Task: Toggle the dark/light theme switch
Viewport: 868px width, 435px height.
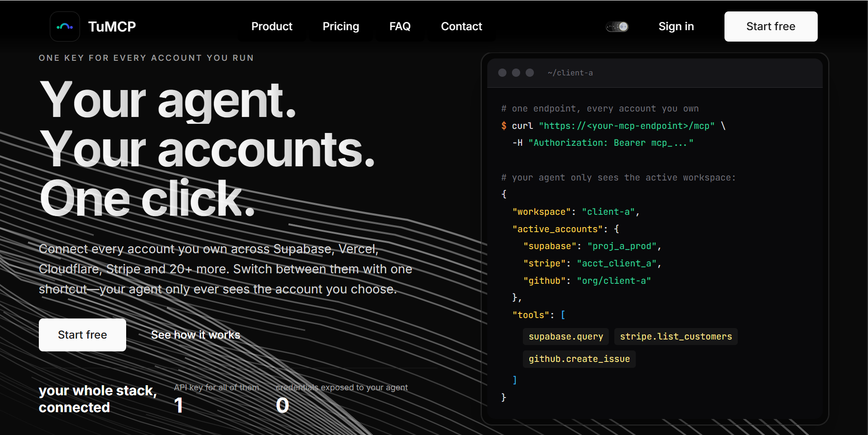Action: (x=617, y=27)
